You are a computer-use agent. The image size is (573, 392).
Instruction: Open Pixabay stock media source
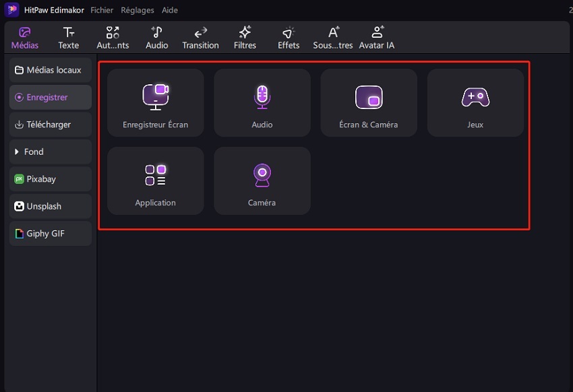[51, 179]
